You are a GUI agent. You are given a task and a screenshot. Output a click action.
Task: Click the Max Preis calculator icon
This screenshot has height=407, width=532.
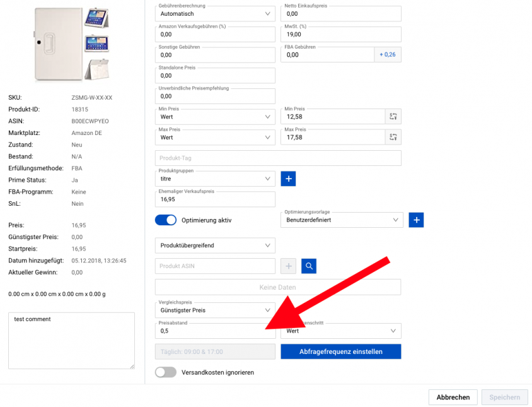(393, 138)
